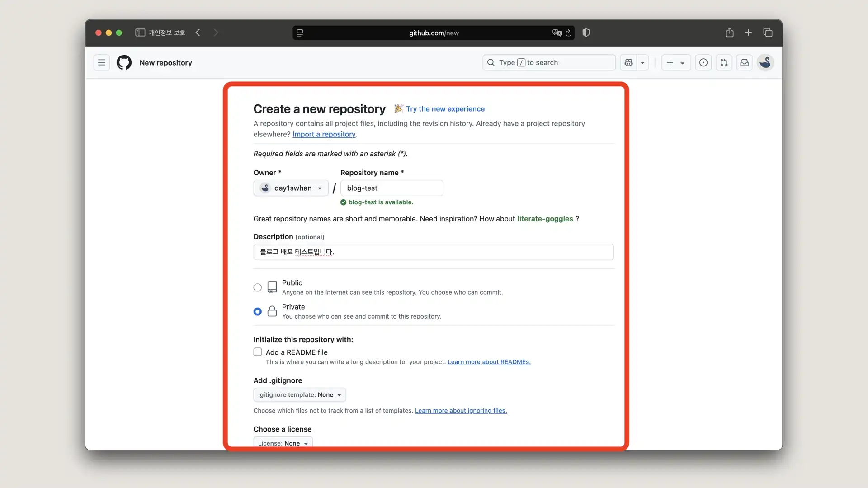This screenshot has width=868, height=488.
Task: Open the 'License: None' dropdown
Action: coord(283,443)
